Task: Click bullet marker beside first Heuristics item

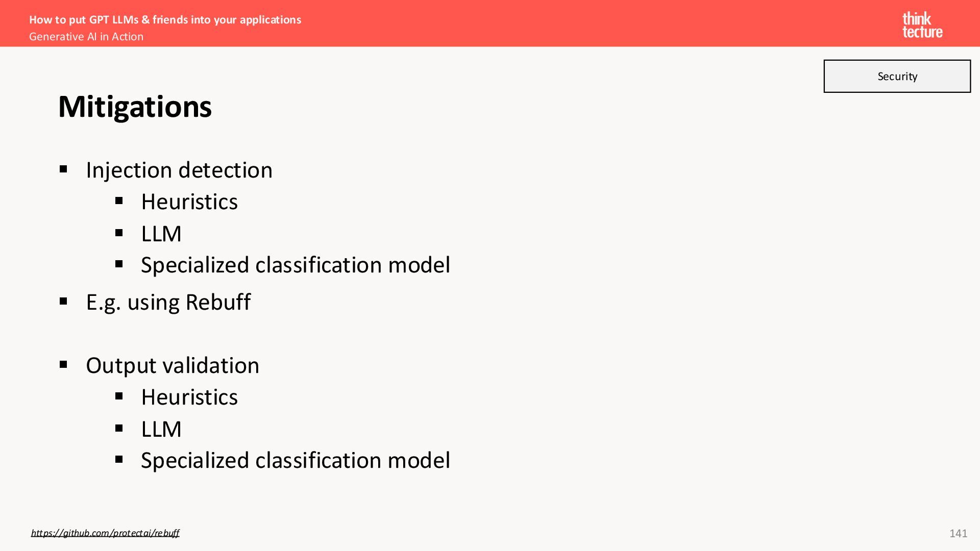Action: point(119,201)
